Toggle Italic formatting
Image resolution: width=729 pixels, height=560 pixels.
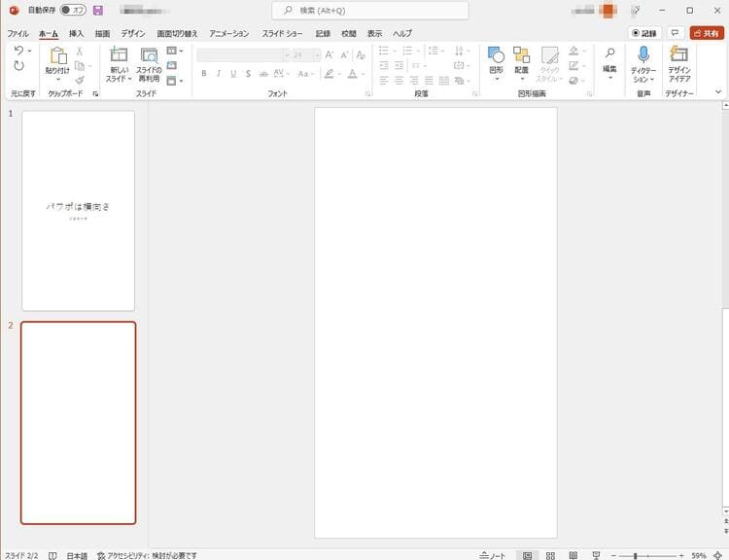[x=219, y=74]
